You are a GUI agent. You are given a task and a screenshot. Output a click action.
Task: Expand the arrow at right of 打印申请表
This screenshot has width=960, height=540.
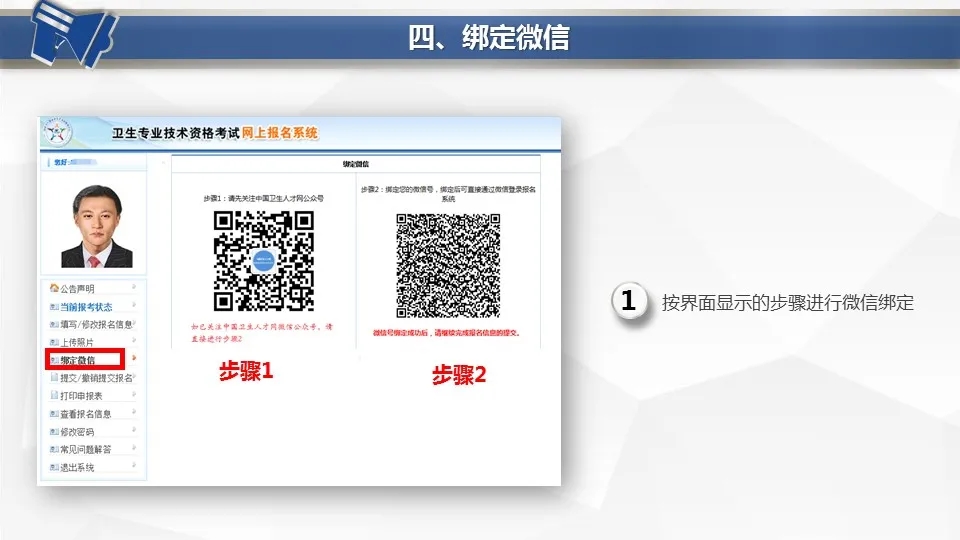133,394
